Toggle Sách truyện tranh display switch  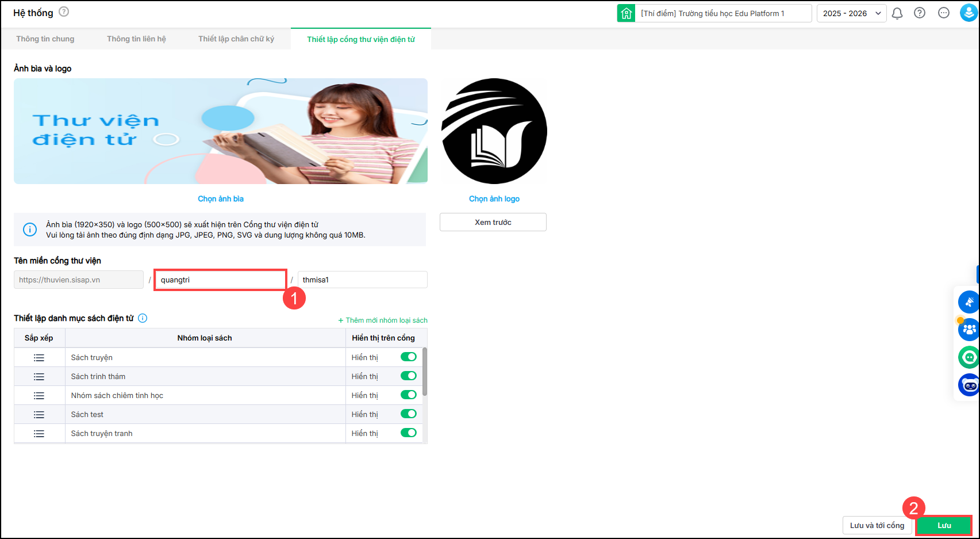408,433
